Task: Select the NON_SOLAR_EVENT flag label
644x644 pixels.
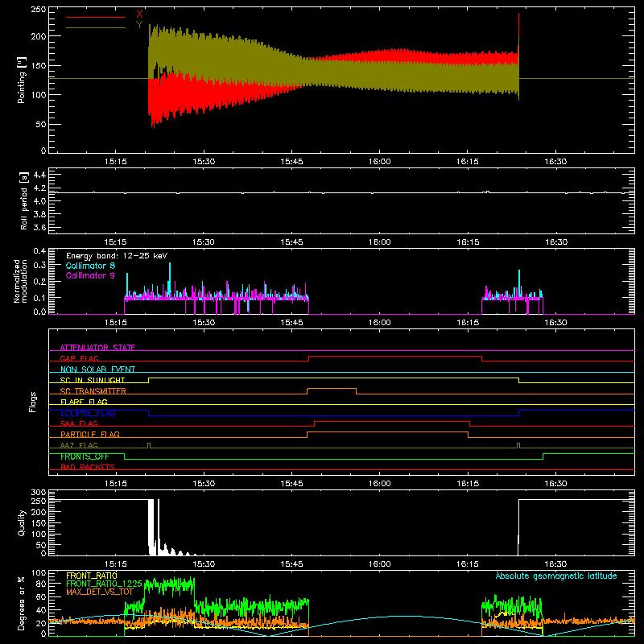Action: (97, 369)
